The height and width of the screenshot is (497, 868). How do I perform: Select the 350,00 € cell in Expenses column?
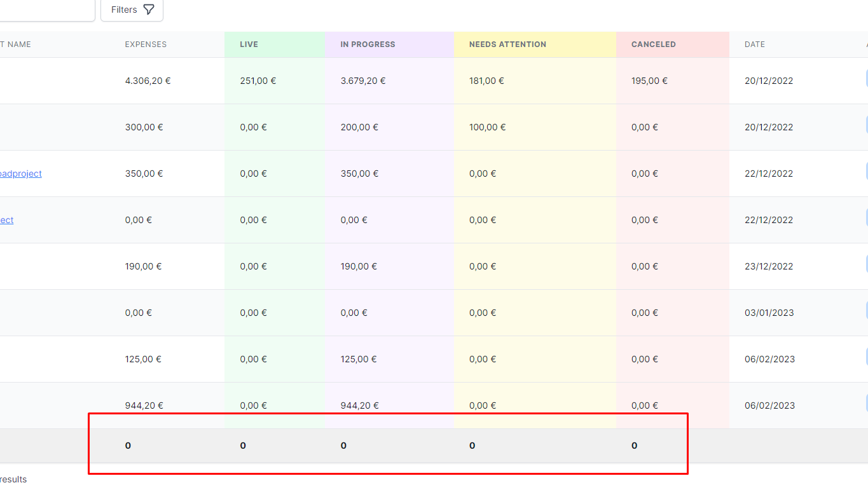[144, 174]
